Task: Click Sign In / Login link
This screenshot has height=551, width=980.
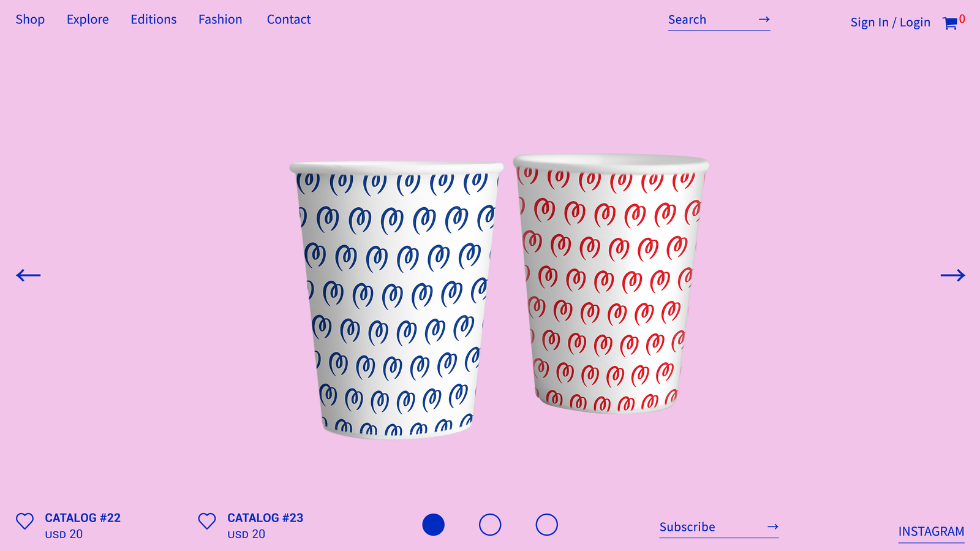Action: pos(890,23)
